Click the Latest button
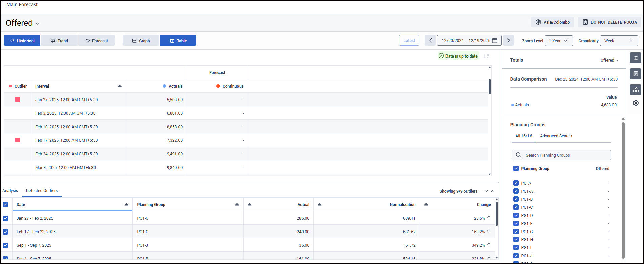The image size is (644, 264). coord(409,41)
